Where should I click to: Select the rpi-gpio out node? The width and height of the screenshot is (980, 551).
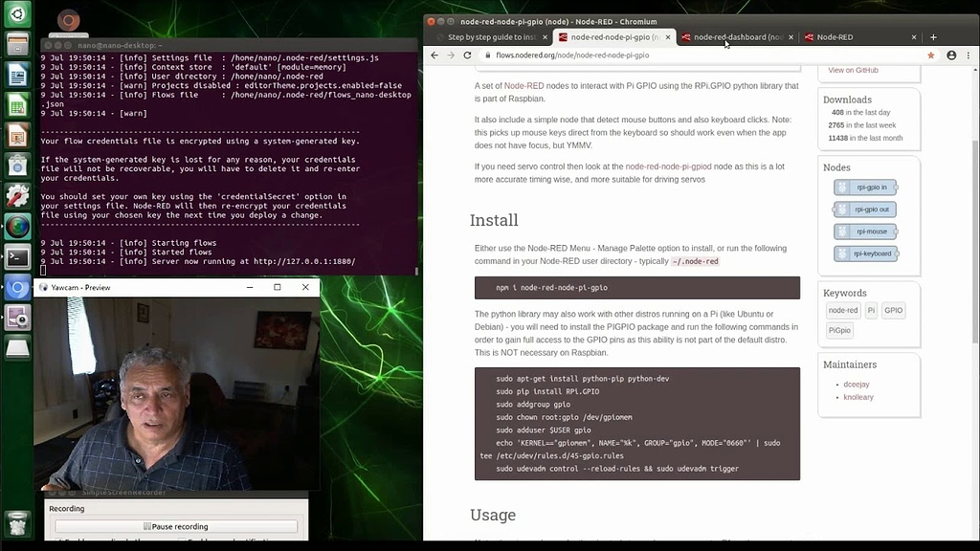point(864,209)
